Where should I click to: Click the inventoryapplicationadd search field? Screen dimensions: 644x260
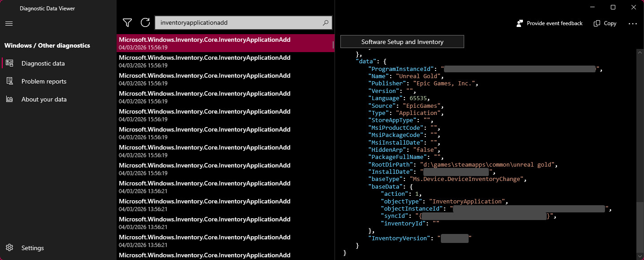coord(238,22)
